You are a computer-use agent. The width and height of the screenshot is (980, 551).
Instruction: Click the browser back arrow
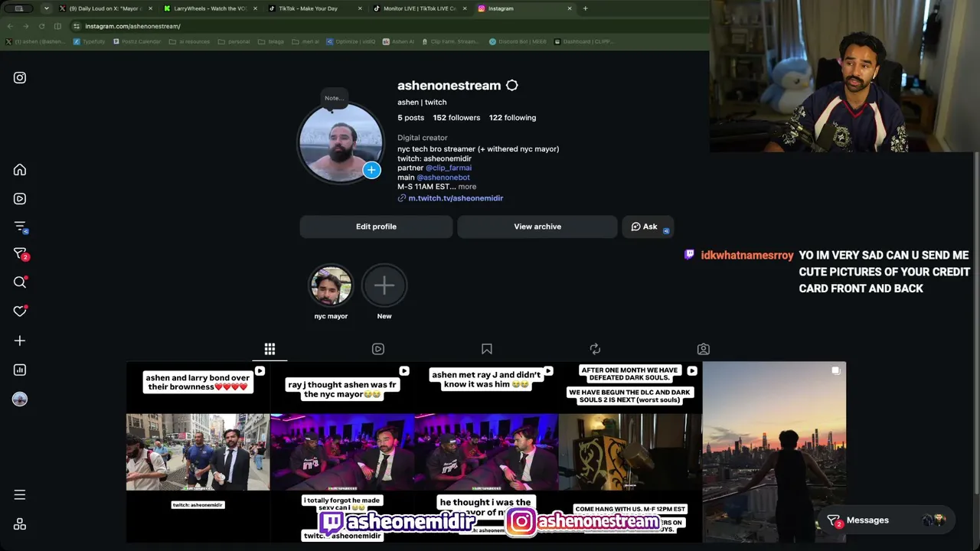click(10, 26)
